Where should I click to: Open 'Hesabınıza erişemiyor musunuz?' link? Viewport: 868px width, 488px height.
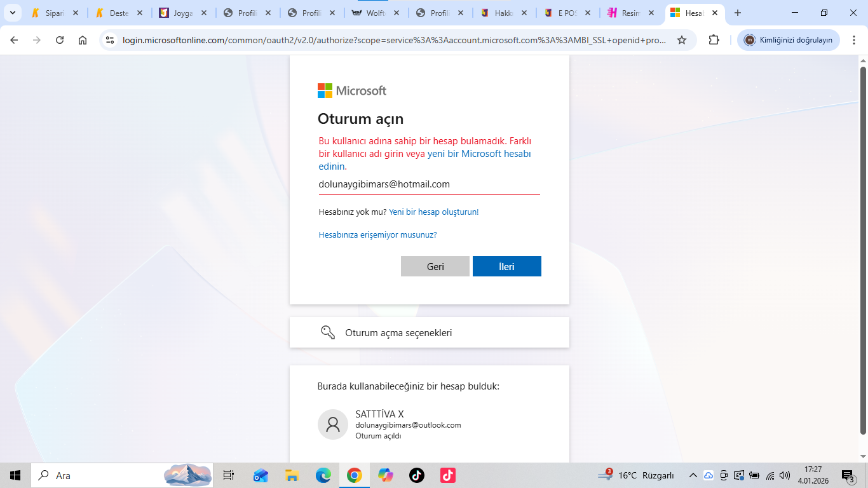point(377,235)
